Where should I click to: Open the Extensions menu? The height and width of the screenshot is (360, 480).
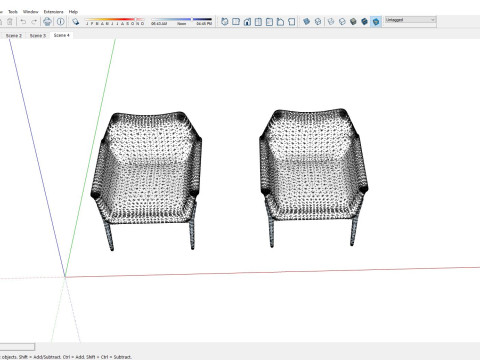pyautogui.click(x=53, y=12)
